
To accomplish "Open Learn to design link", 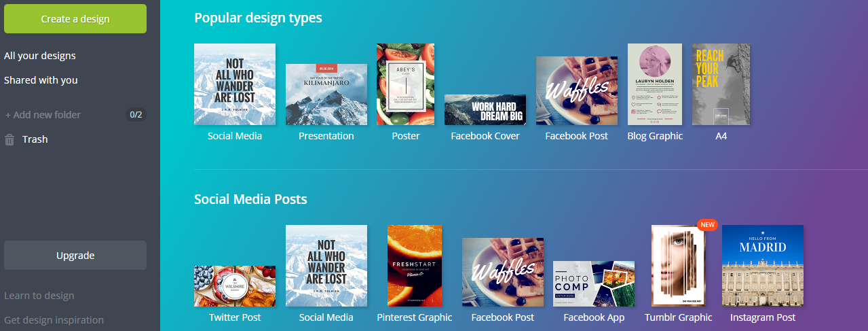I will click(x=39, y=296).
